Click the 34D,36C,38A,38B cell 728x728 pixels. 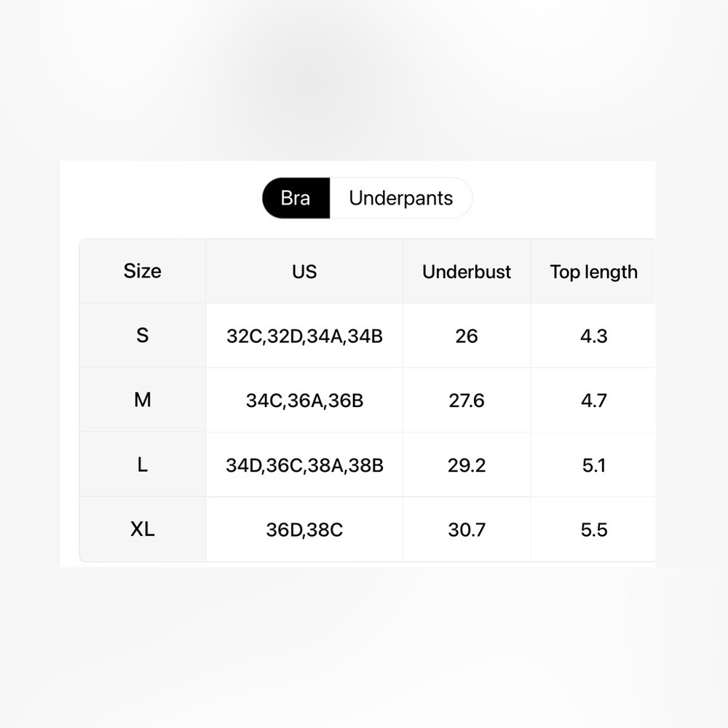click(x=304, y=464)
